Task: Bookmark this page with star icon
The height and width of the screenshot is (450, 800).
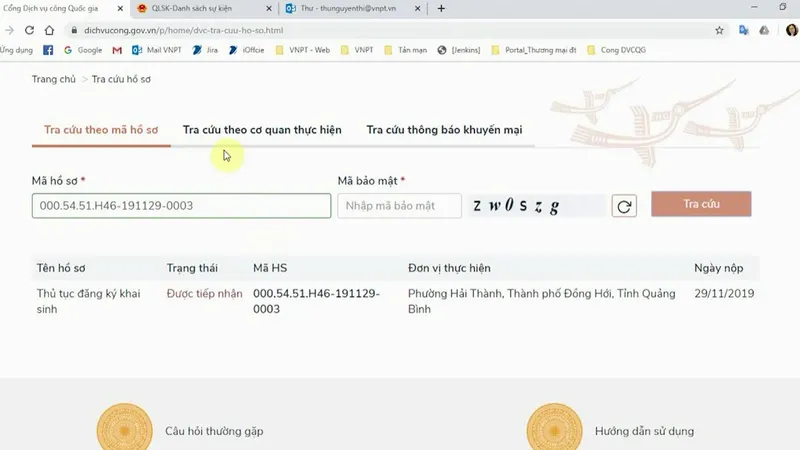Action: (719, 31)
